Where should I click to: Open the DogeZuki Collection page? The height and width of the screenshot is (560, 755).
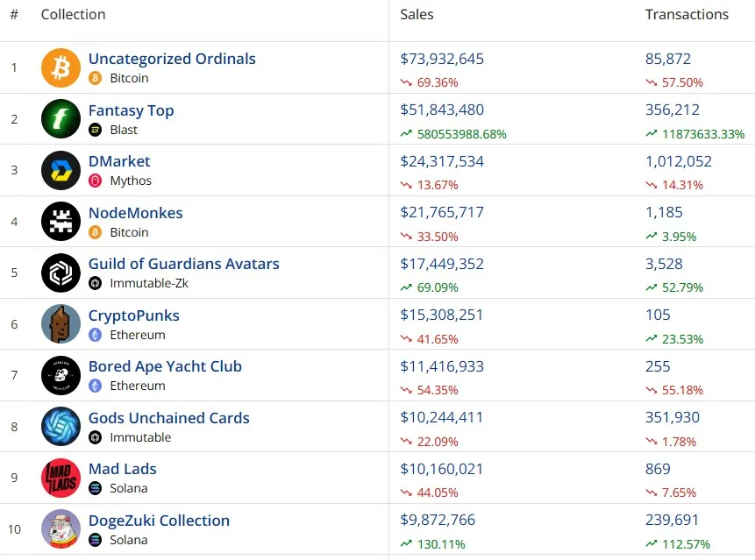click(159, 521)
